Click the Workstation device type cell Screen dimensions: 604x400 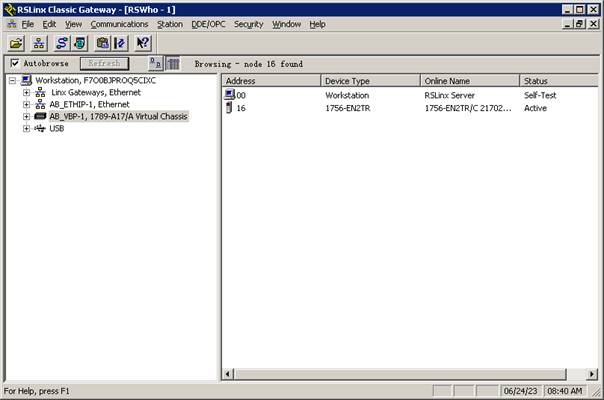[347, 95]
